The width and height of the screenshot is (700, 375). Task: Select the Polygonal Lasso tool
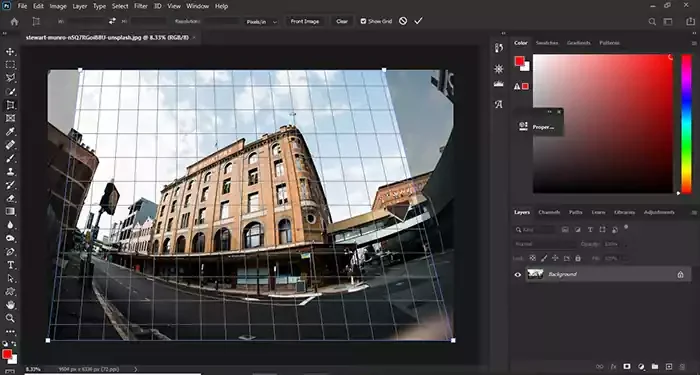[x=10, y=78]
